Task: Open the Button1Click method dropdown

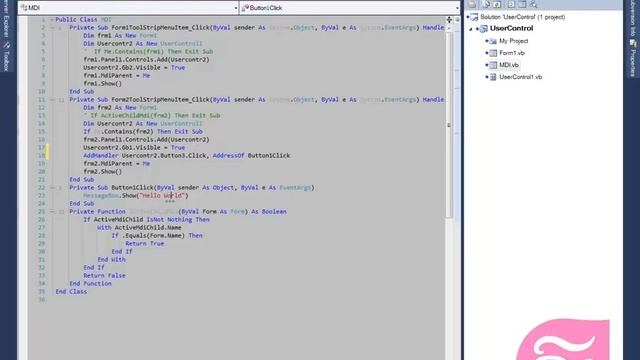Action: [457, 8]
